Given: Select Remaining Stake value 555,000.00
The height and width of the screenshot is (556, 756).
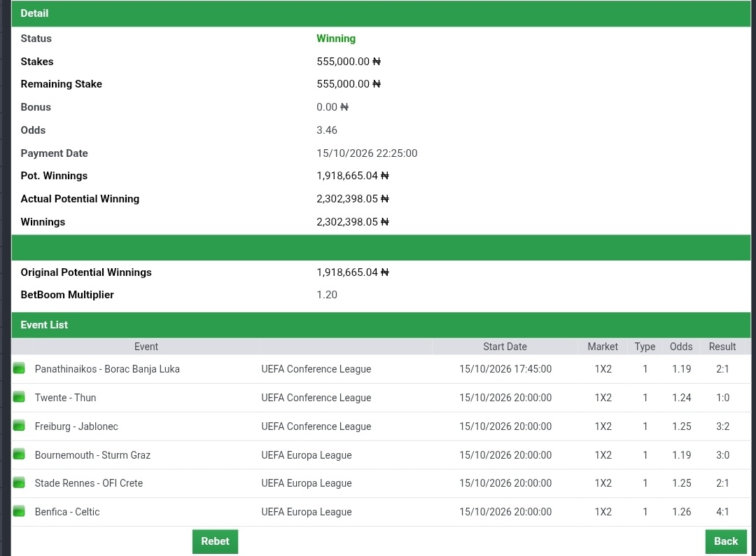Looking at the screenshot, I should [349, 84].
